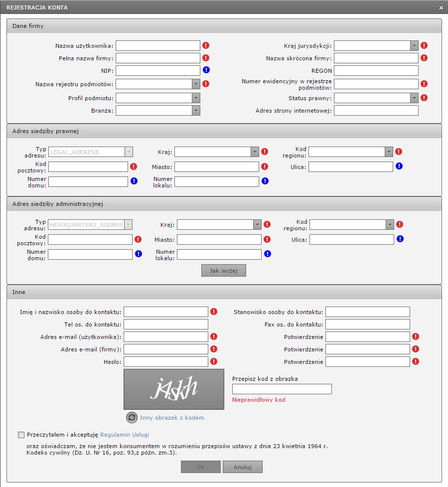This screenshot has width=448, height=487.
Task: Click red error icon beside administrative Miasto
Action: (267, 239)
